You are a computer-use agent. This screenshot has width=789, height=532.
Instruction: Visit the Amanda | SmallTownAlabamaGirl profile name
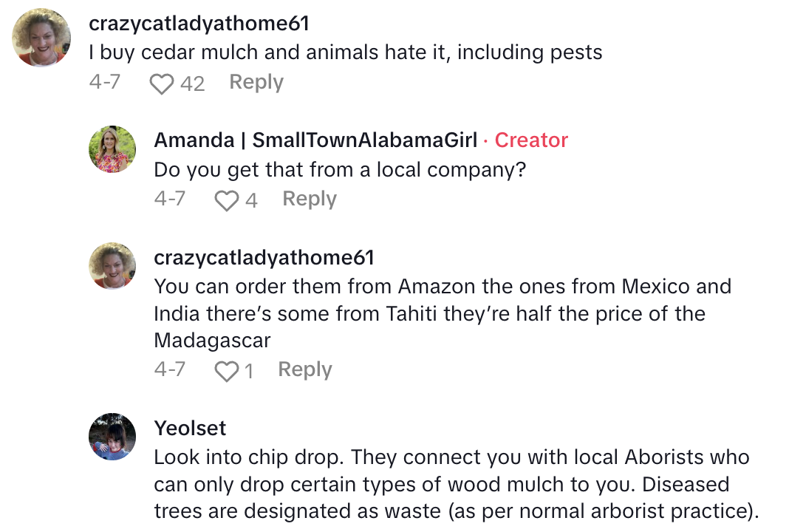coord(314,140)
